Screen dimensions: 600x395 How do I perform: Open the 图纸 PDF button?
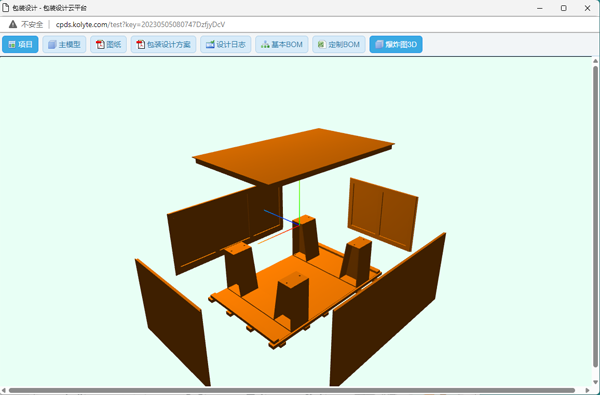108,44
